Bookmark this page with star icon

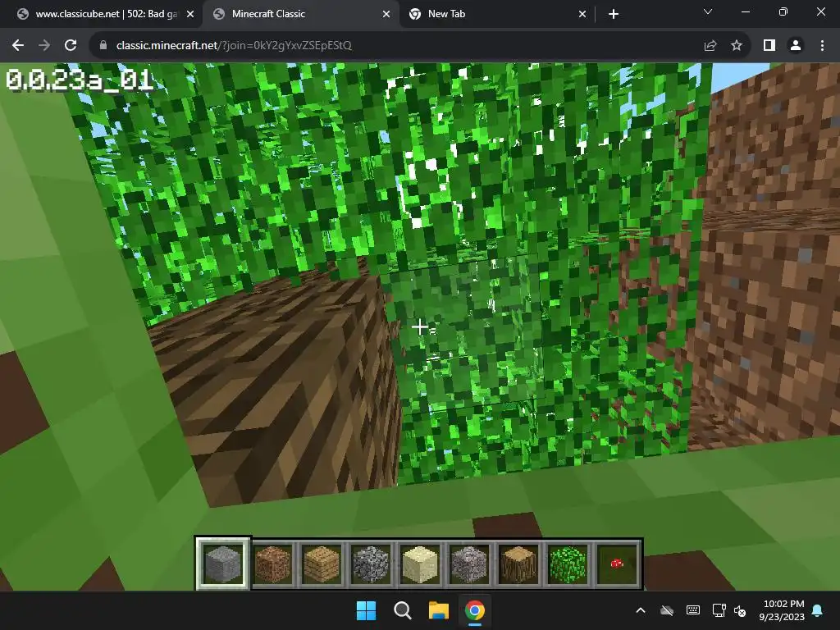coord(737,46)
